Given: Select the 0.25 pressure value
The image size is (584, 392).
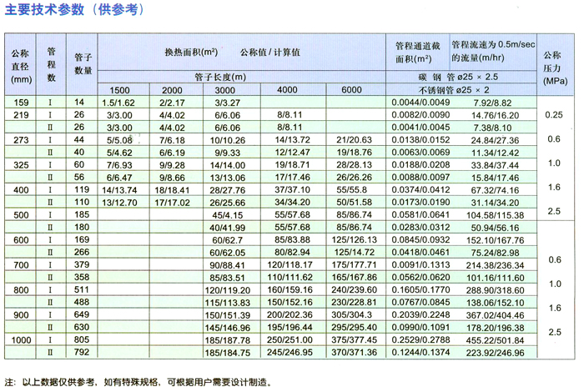Looking at the screenshot, I should [x=553, y=114].
